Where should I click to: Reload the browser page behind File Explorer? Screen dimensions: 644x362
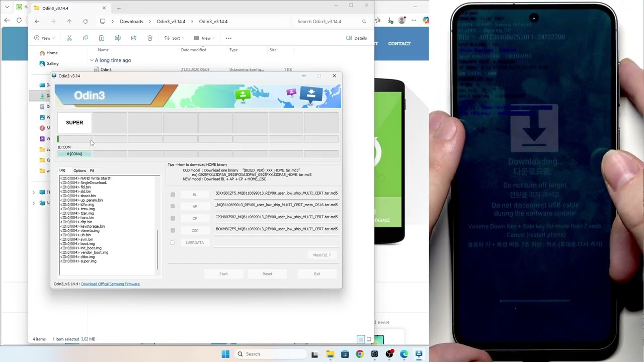(x=19, y=20)
